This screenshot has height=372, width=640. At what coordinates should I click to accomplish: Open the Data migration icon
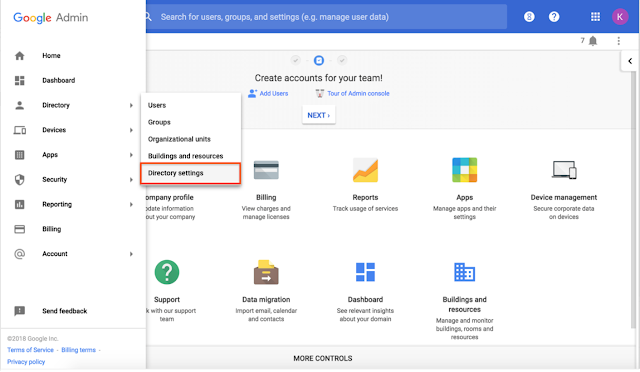pyautogui.click(x=266, y=272)
